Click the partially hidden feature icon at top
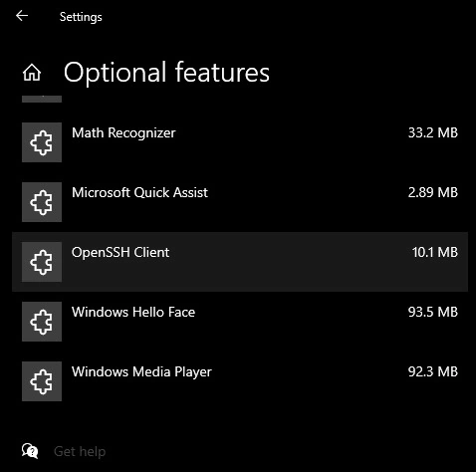The image size is (476, 472). coord(42,99)
